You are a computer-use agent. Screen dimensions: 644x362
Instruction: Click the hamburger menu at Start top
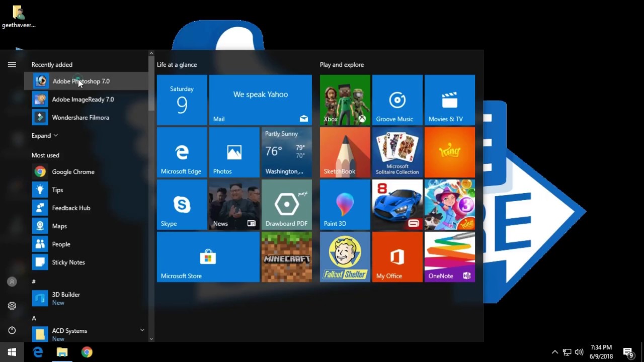tap(12, 64)
